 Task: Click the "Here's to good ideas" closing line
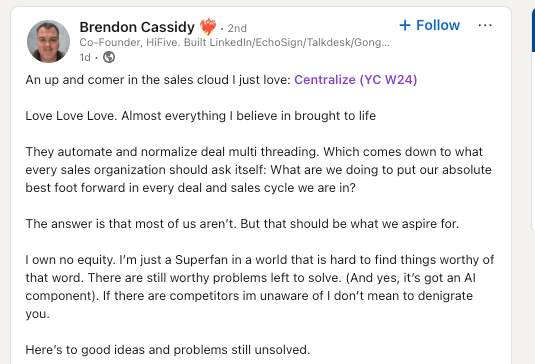(168, 350)
